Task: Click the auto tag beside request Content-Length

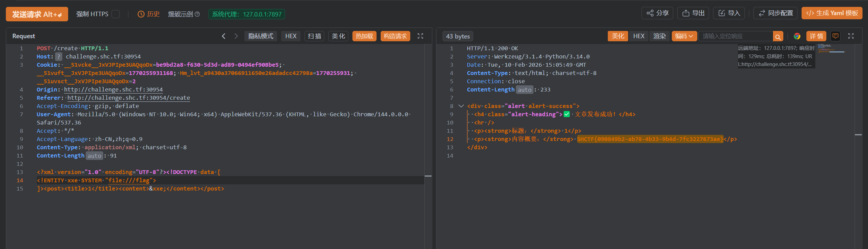Action: click(x=94, y=156)
